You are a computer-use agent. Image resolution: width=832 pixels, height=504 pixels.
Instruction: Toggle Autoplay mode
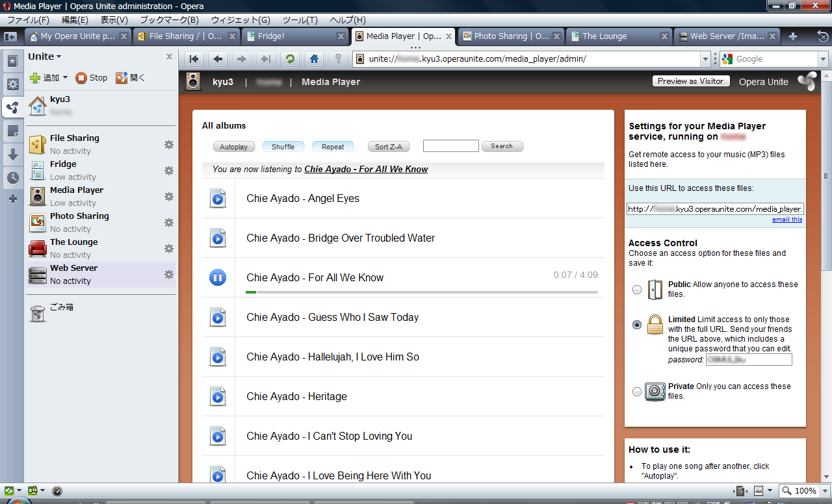coord(234,147)
